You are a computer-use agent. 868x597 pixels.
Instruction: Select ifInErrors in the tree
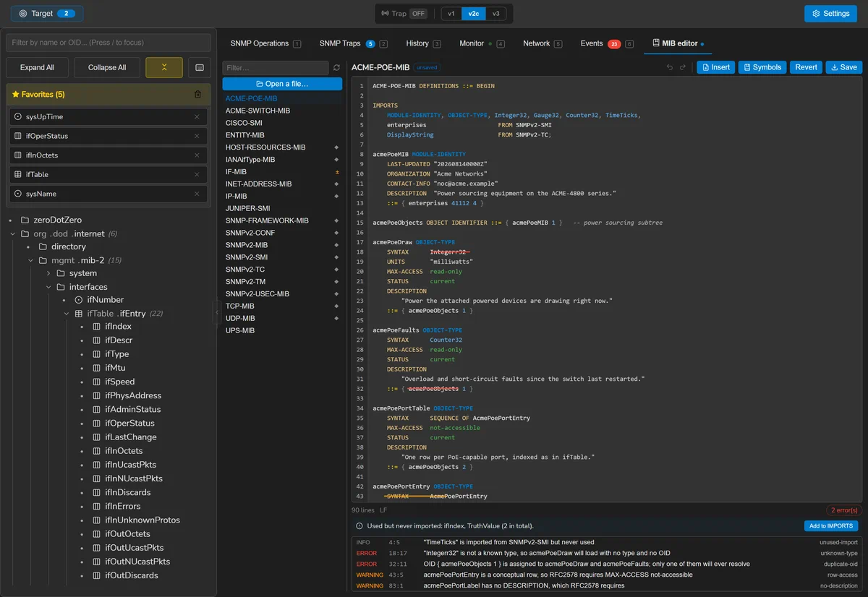coord(123,506)
